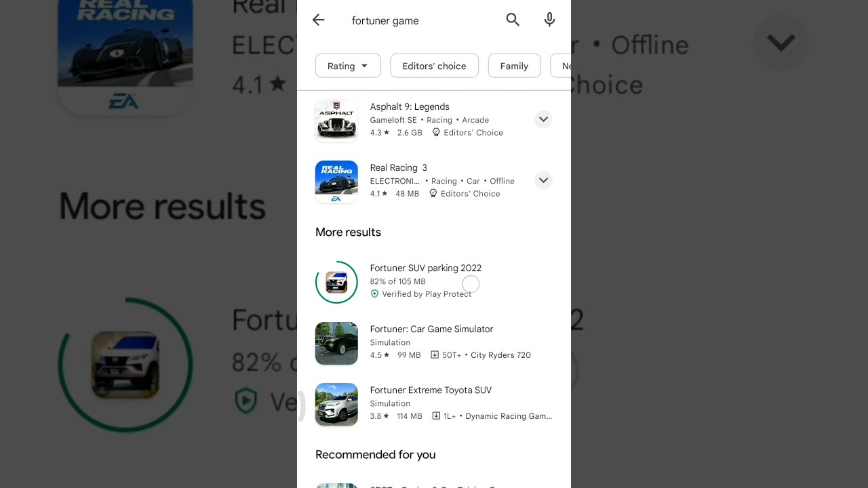Open the Real Racing 3 app icon

[336, 182]
